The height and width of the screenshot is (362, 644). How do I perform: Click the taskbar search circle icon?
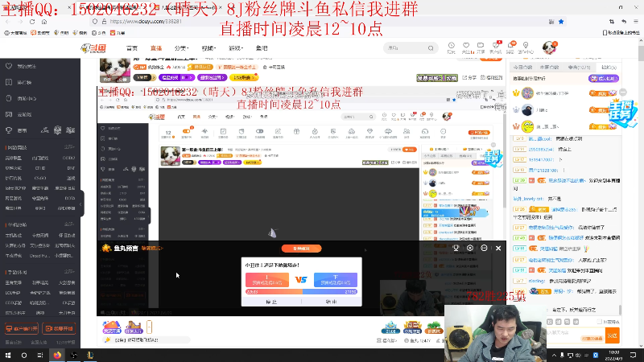click(24, 355)
